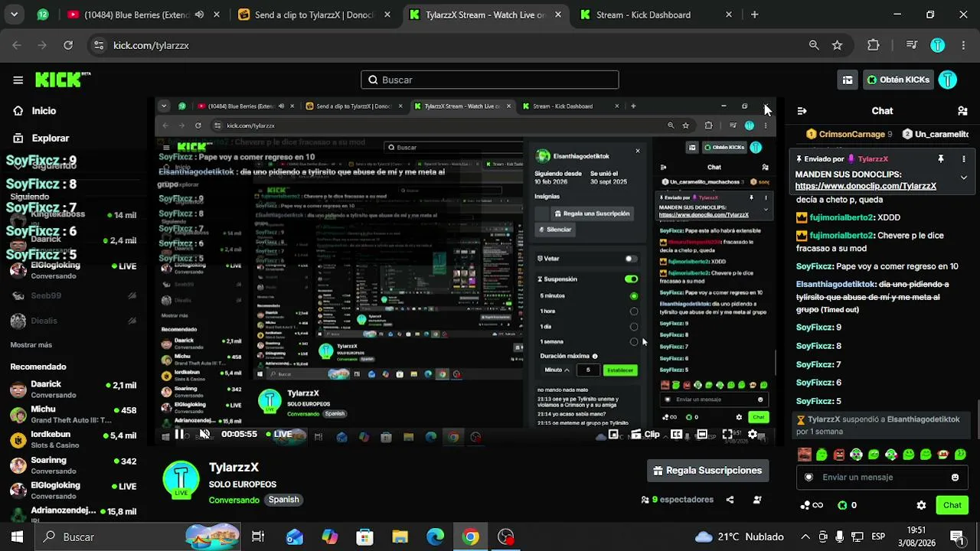
Task: Unpin the pinned chat message with the pin icon
Action: 941,159
